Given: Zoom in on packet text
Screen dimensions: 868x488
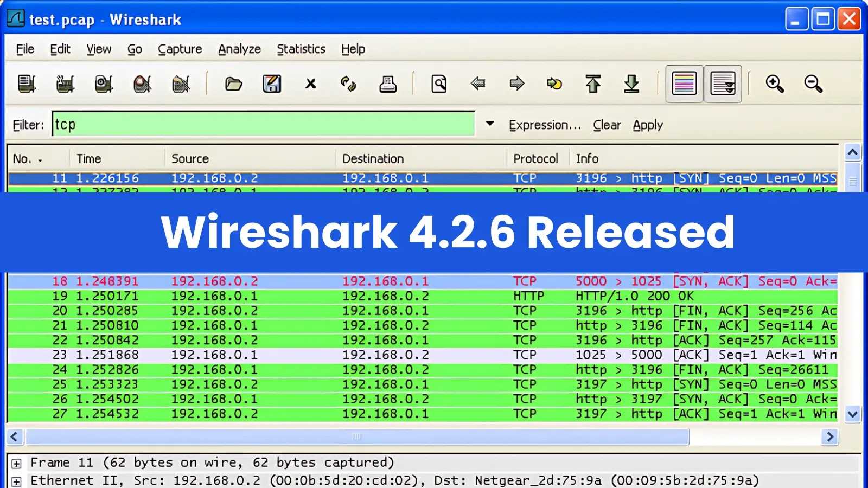Looking at the screenshot, I should click(775, 84).
